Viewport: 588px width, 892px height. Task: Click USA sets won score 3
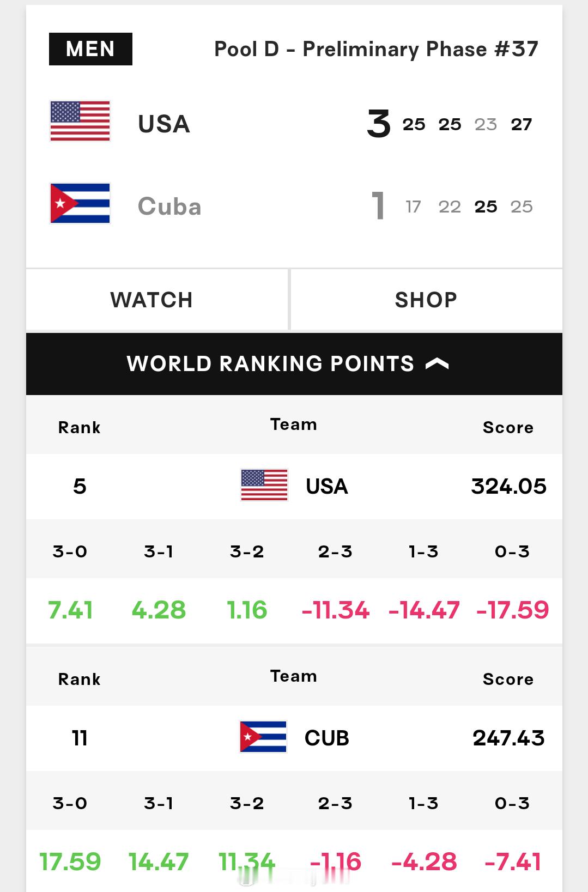(x=379, y=124)
